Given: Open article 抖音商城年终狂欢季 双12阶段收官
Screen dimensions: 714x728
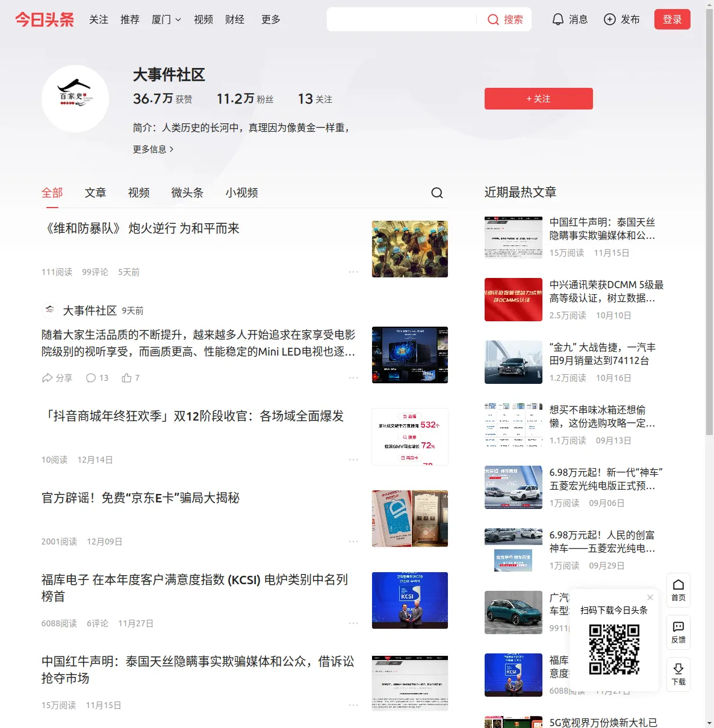Looking at the screenshot, I should (193, 416).
